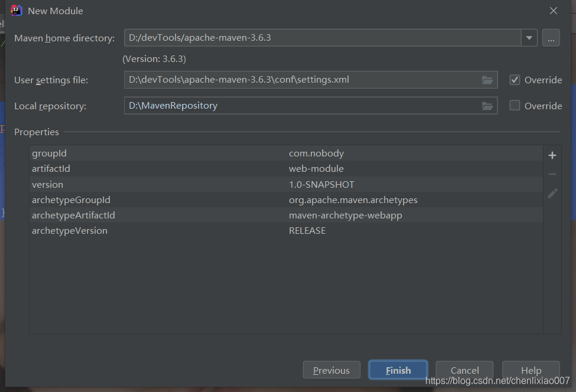Click the web-module value cell

[x=316, y=168]
